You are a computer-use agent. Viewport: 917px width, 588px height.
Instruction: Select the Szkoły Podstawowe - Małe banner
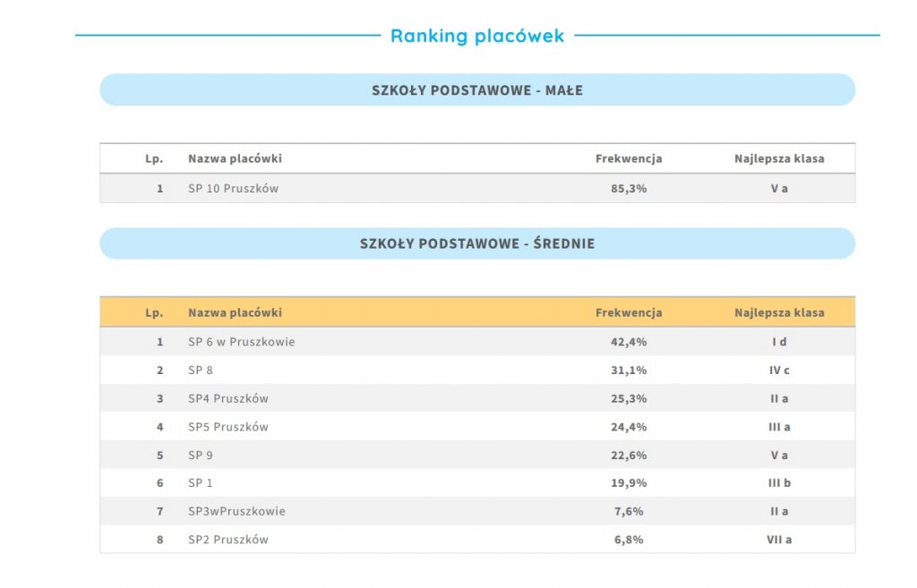[477, 90]
